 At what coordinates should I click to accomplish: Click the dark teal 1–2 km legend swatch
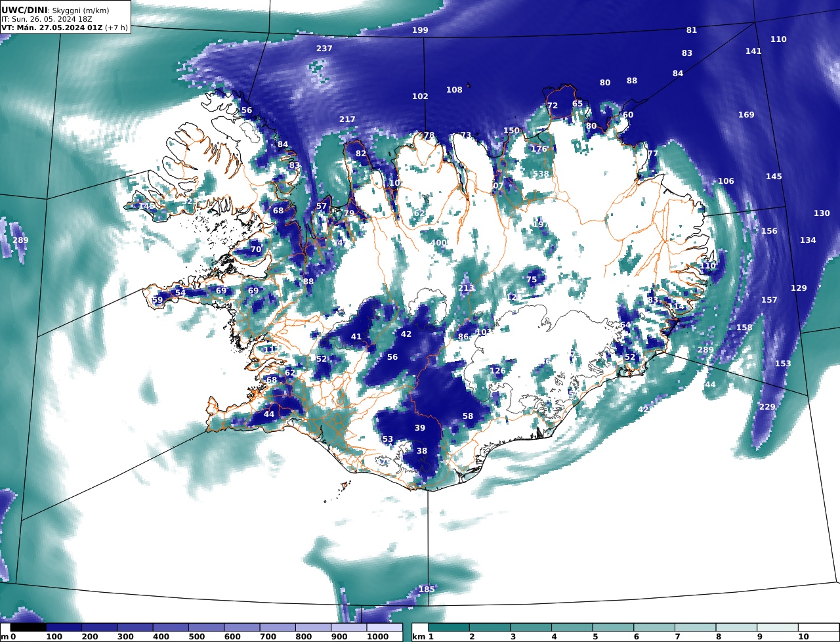[449, 628]
